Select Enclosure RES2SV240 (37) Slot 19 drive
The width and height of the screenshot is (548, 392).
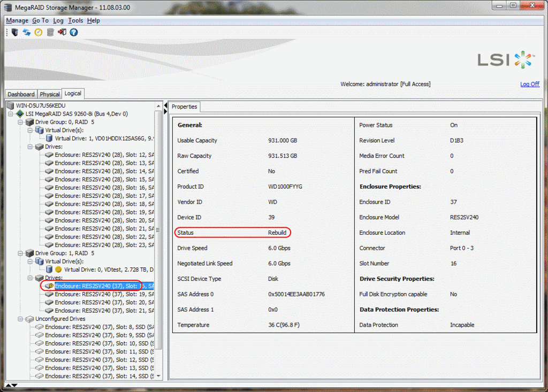(x=104, y=294)
